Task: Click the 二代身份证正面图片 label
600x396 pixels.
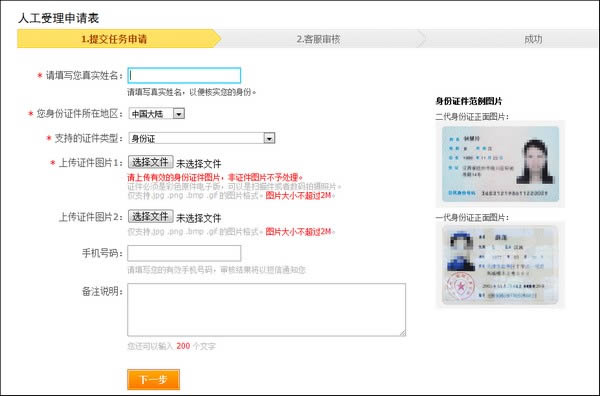Action: click(x=472, y=116)
